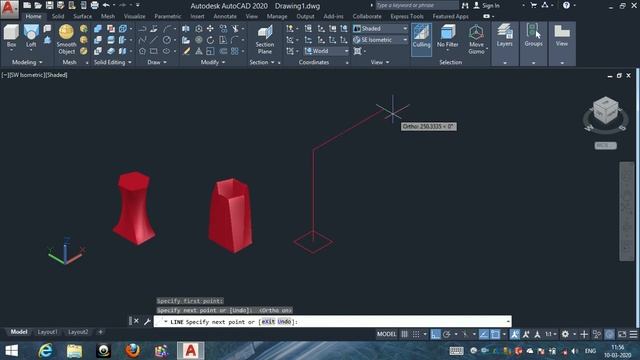Toggle grid display in status bar

[x=404, y=334]
